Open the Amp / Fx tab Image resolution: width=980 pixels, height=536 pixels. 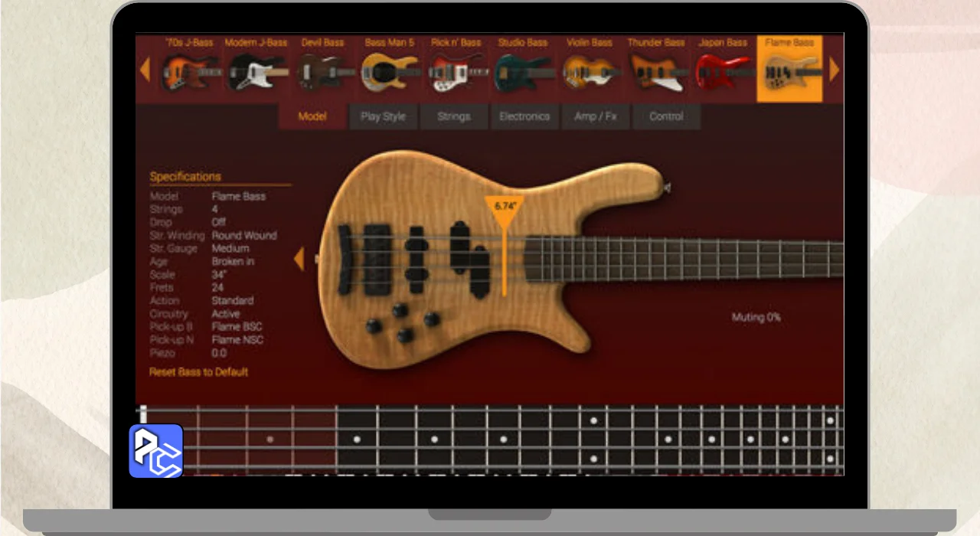pos(595,116)
